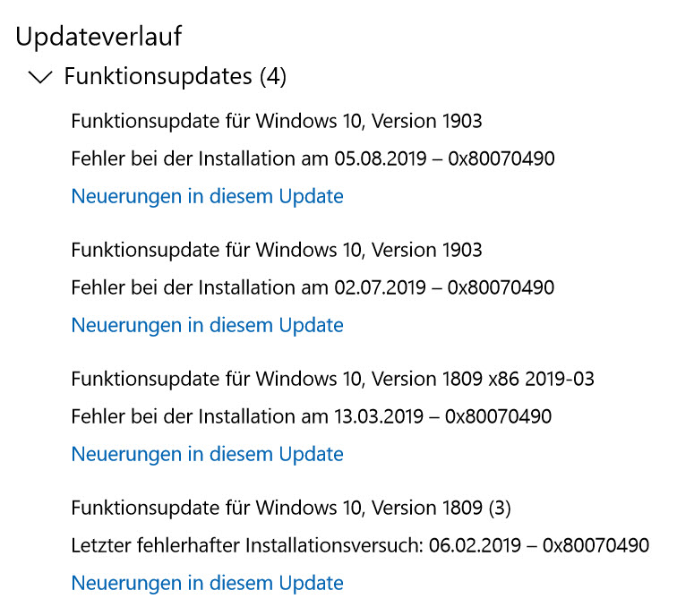
Task: Click error code 0x80070490 on 06.02.2019 line
Action: [596, 545]
